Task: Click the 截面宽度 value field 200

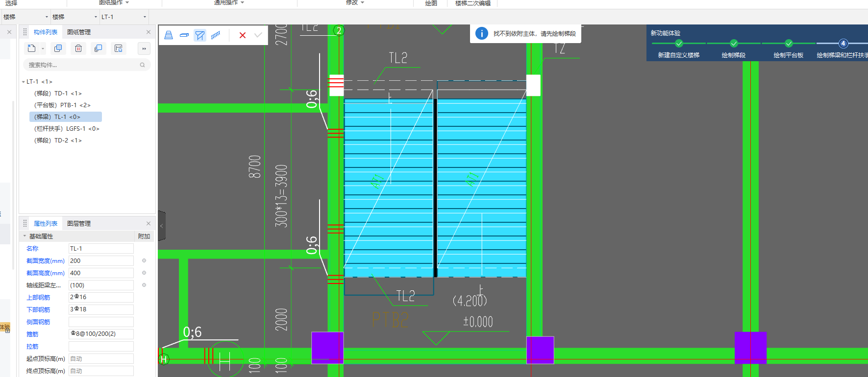Action: 101,260
